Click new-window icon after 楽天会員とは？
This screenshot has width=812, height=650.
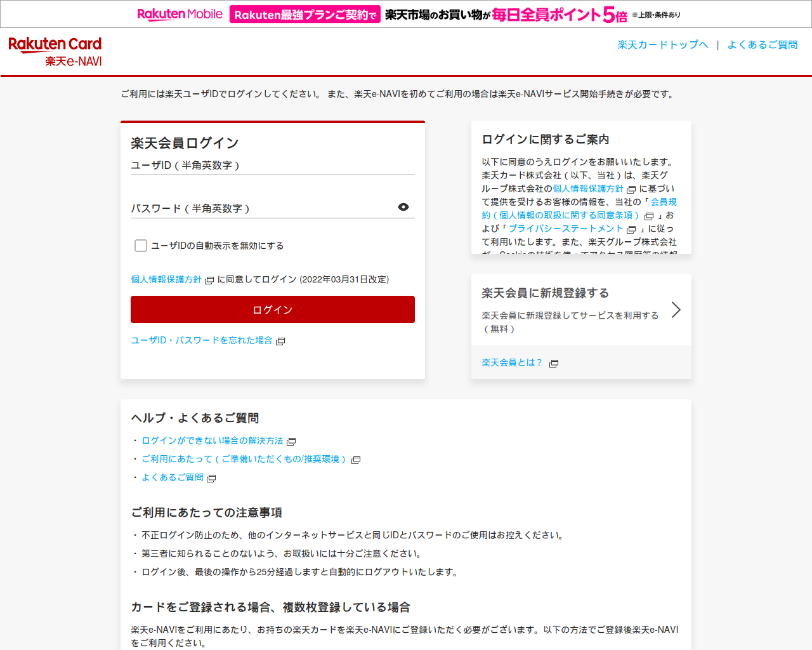point(554,363)
